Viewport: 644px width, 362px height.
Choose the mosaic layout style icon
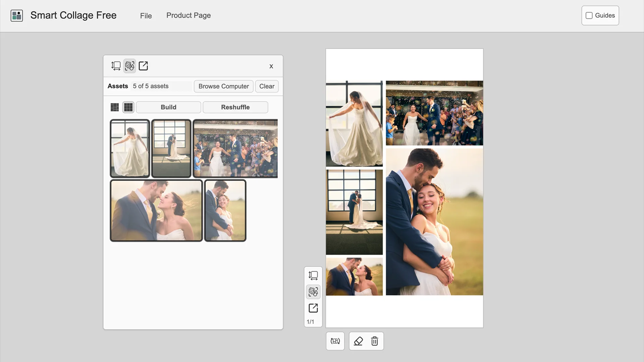click(115, 107)
